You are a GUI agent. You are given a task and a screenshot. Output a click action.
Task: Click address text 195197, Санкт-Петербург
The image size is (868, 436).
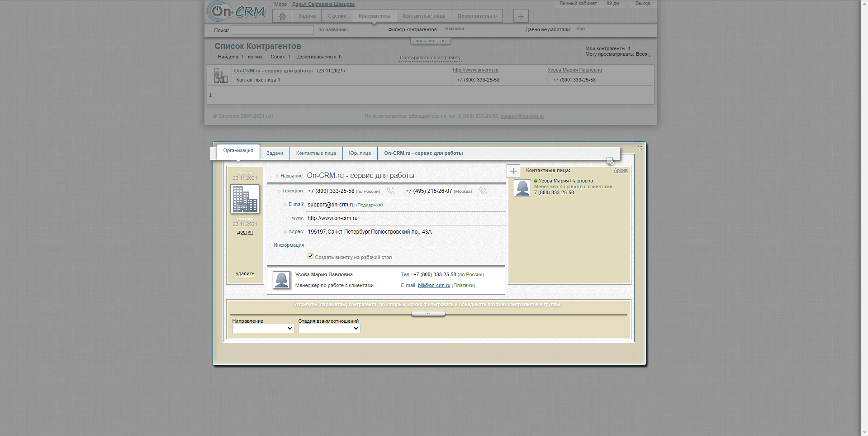[x=370, y=232]
